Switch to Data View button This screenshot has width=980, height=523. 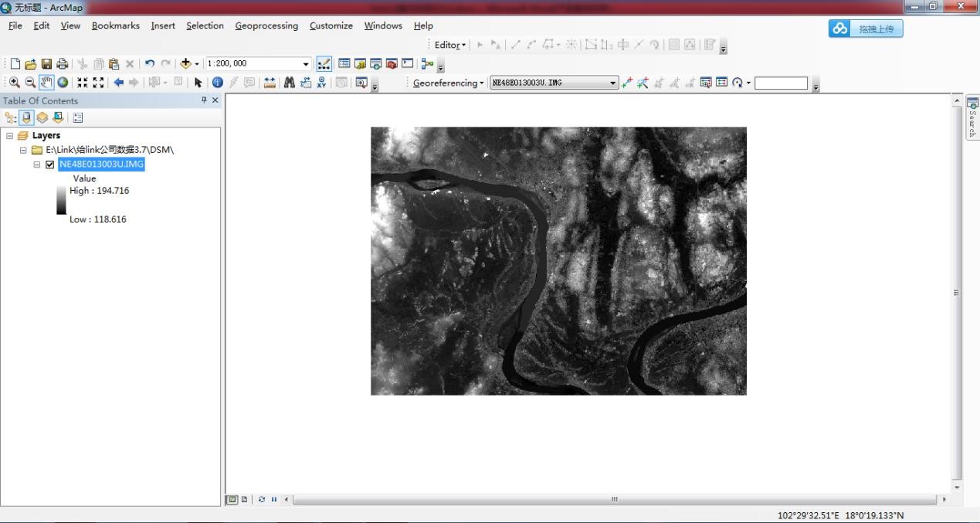click(x=232, y=500)
